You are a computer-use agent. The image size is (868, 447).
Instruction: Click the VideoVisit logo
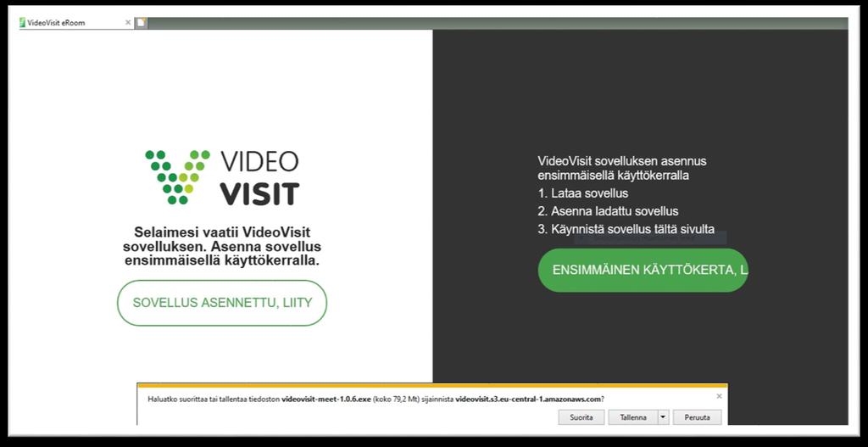tap(222, 177)
